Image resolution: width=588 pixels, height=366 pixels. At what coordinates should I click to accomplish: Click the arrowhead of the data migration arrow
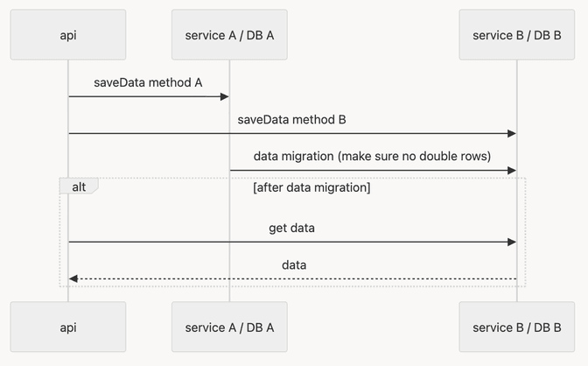(511, 170)
